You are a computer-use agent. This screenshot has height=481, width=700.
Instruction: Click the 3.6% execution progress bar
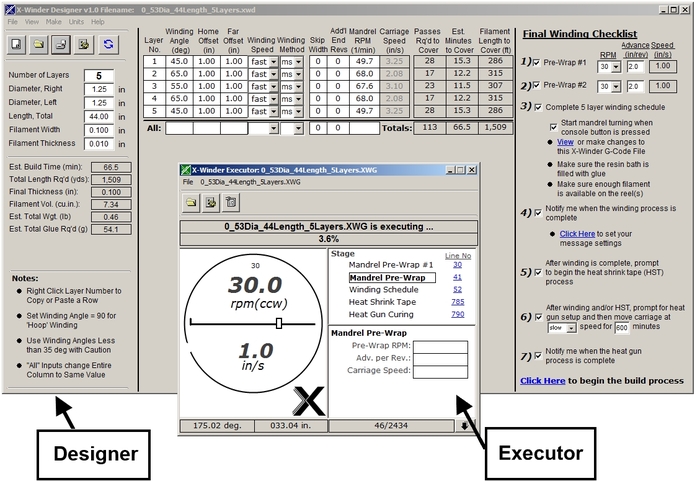(x=329, y=239)
